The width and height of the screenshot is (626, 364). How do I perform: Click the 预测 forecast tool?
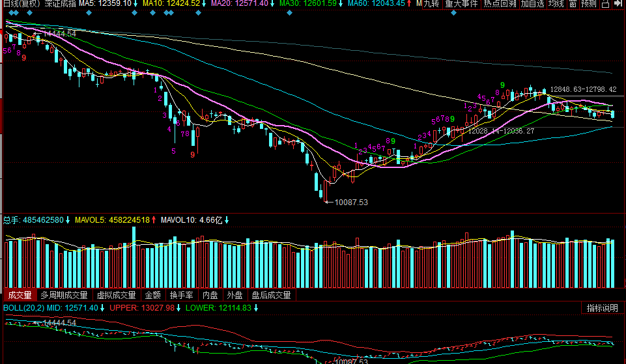(x=588, y=4)
